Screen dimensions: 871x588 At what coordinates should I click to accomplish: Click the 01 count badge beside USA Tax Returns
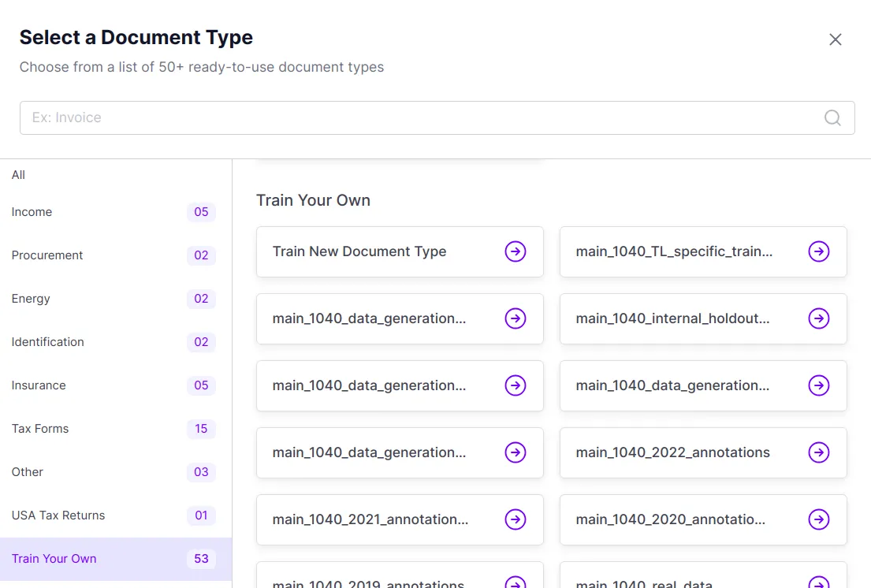(201, 515)
